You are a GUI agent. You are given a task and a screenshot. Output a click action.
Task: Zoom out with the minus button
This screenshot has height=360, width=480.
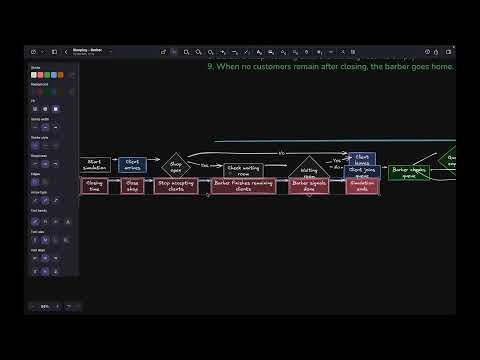click(x=33, y=306)
